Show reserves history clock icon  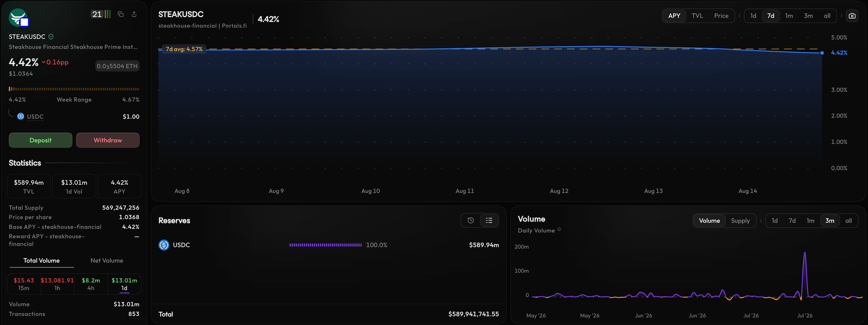point(470,221)
